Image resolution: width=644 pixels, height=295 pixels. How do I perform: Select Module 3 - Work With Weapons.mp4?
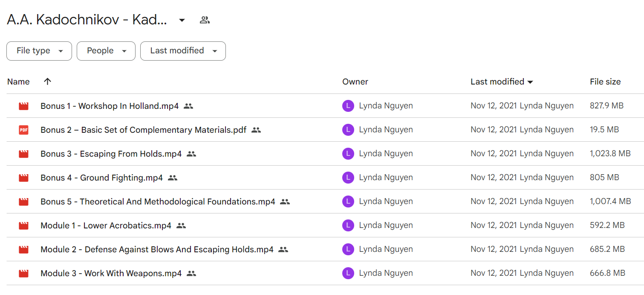(111, 273)
